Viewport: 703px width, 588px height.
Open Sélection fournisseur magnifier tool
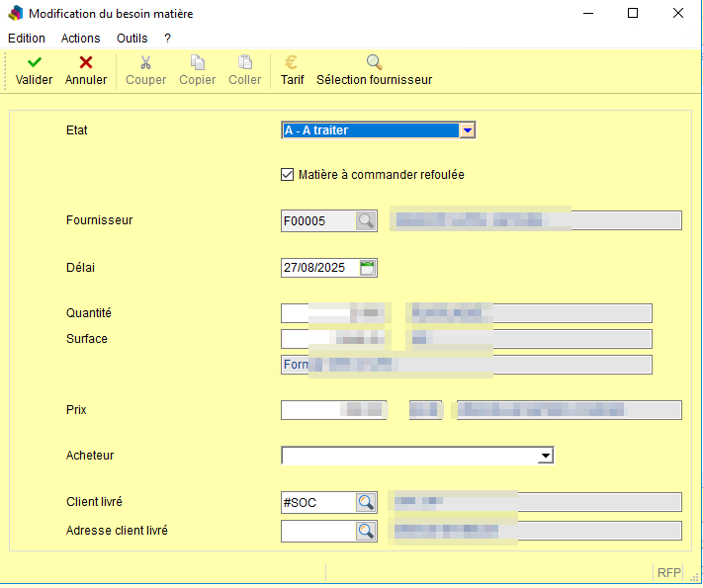pos(374,62)
